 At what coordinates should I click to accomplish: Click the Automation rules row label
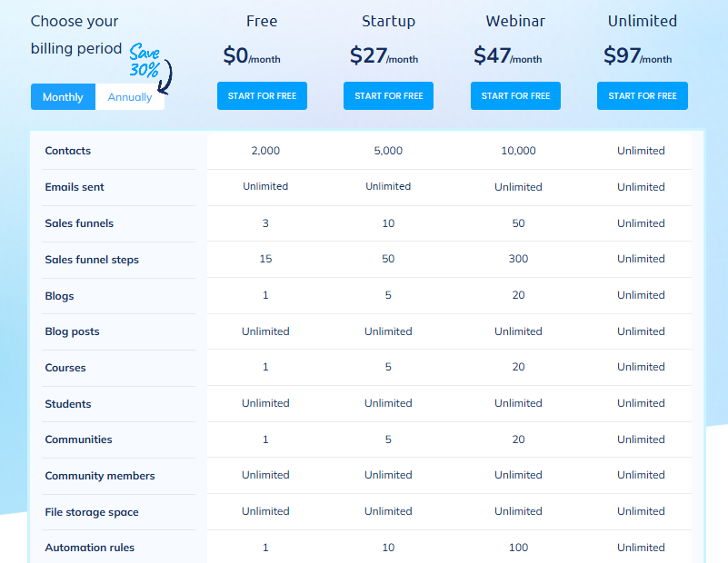tap(90, 548)
